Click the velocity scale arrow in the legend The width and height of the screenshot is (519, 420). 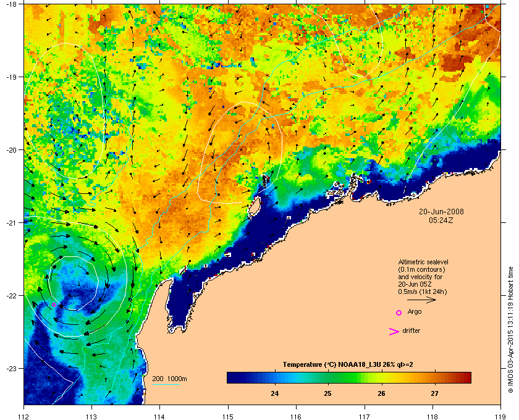pos(421,300)
